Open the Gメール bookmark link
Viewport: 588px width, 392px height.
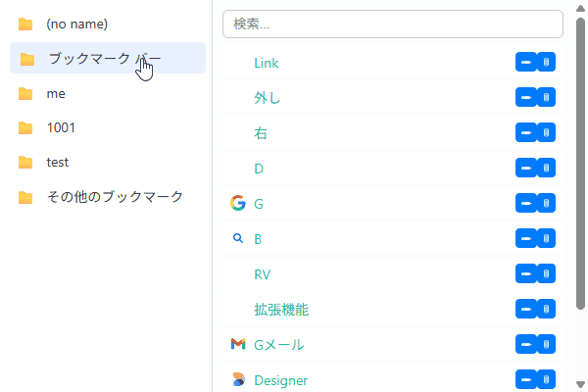(279, 345)
